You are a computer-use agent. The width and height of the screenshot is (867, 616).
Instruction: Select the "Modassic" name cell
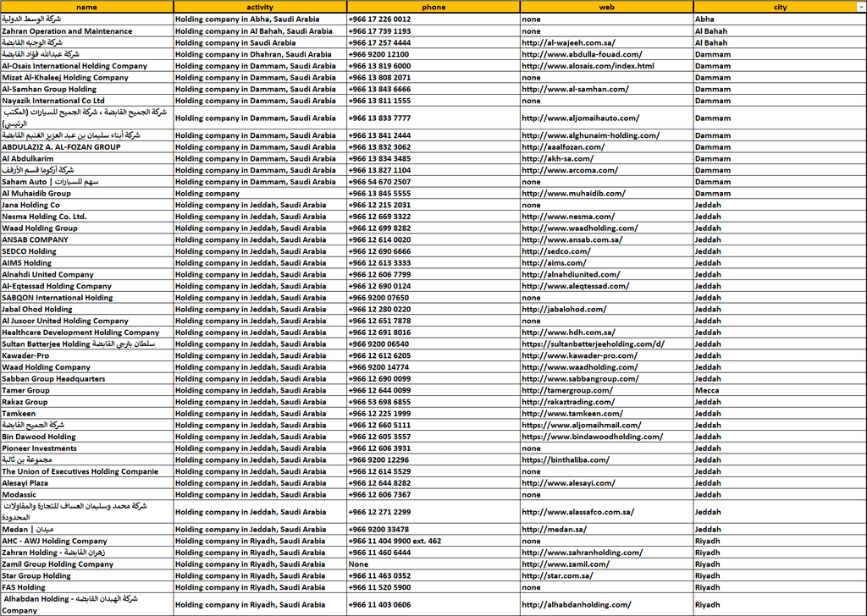(x=87, y=495)
